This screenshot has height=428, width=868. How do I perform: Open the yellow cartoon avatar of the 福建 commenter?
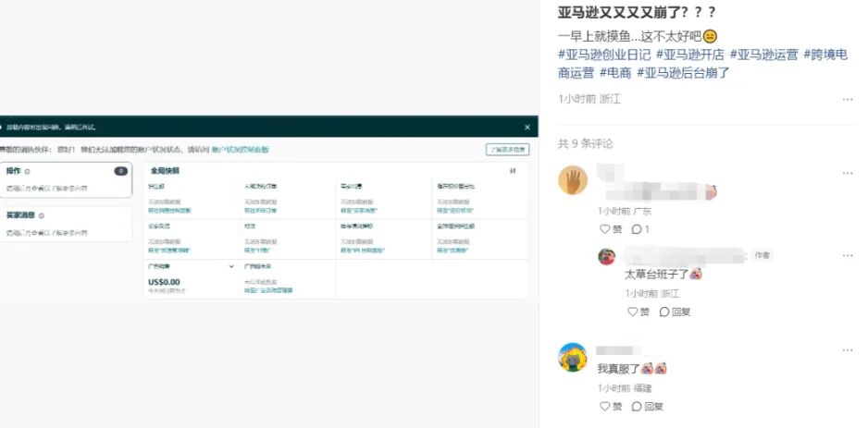573,357
